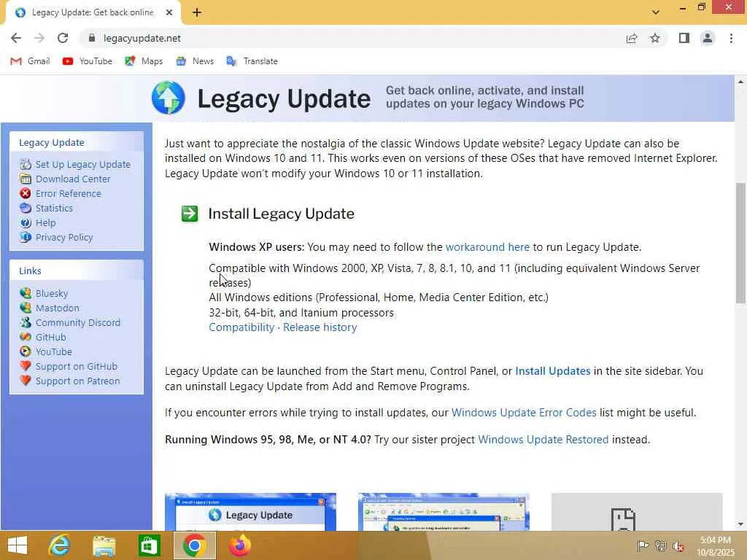Click the Action Center flag tray icon
Image resolution: width=747 pixels, height=560 pixels.
[642, 545]
